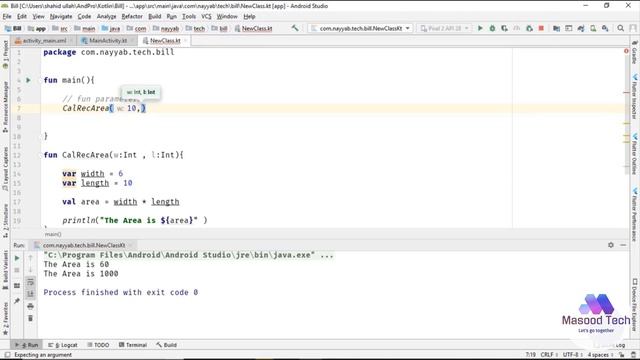Open the Structure side panel
Viewport: 640px width, 360px height.
[x=5, y=220]
